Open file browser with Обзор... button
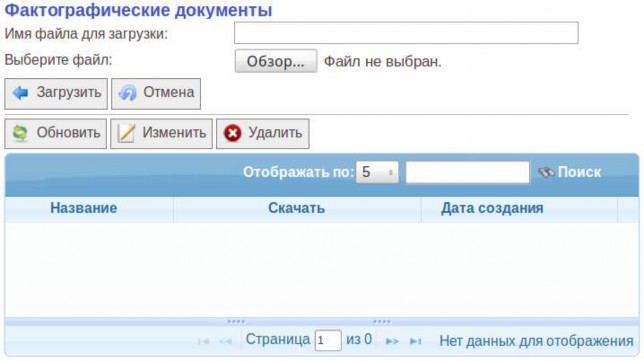Image resolution: width=644 pixels, height=362 pixels. pos(276,61)
